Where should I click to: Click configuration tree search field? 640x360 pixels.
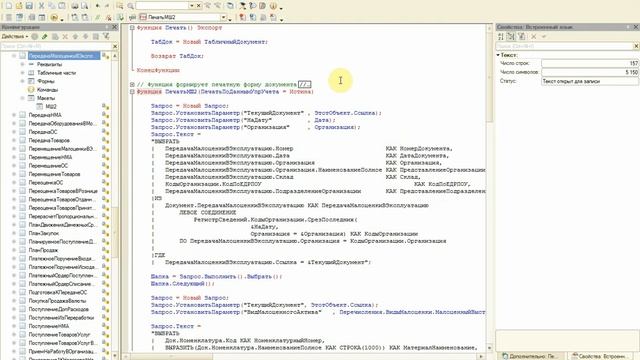56,47
